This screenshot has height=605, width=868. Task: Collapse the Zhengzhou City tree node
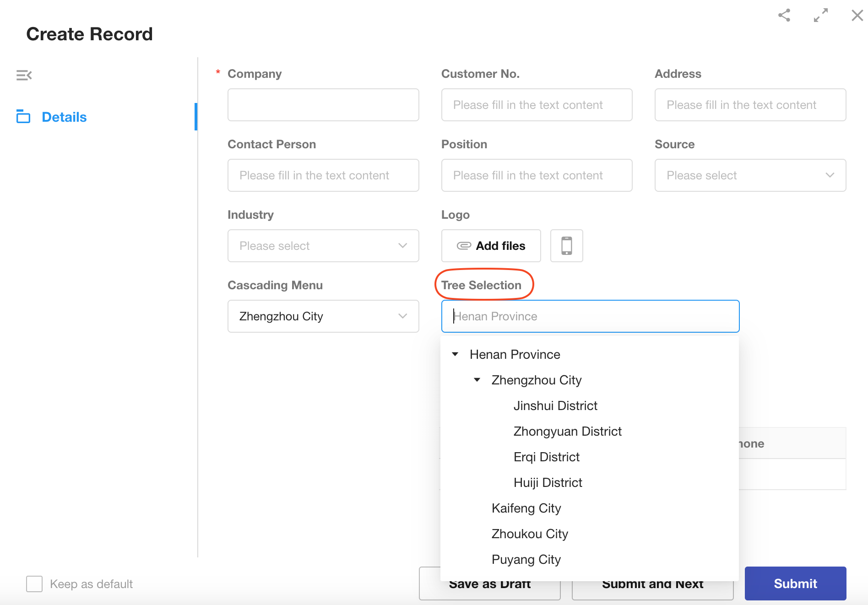click(477, 380)
